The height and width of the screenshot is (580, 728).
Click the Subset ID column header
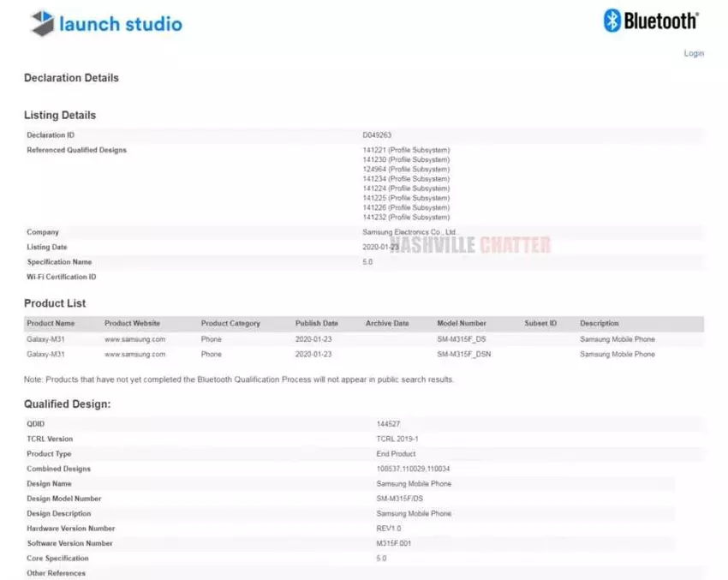(x=540, y=324)
